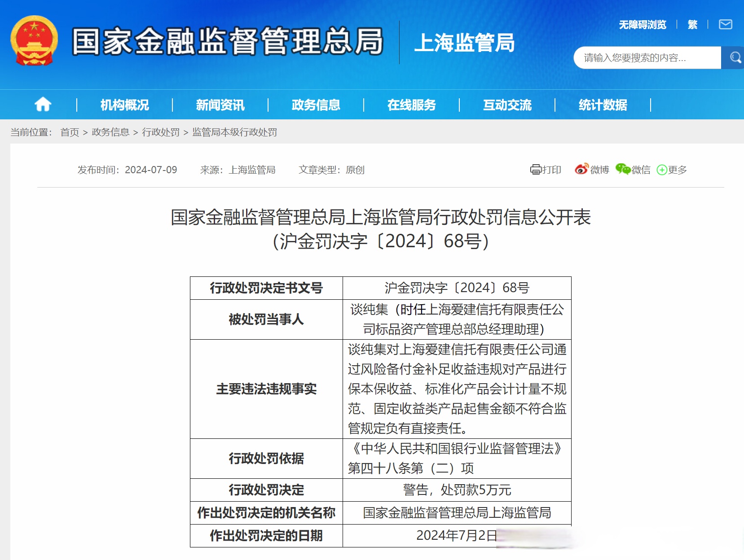Click the mail envelope icon
The height and width of the screenshot is (560, 744).
(x=725, y=24)
